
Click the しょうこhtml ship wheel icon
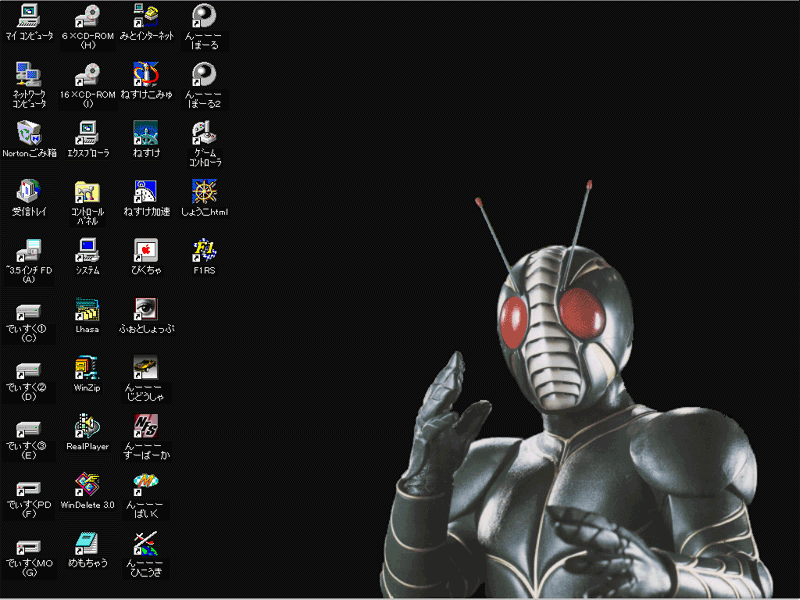pos(204,191)
